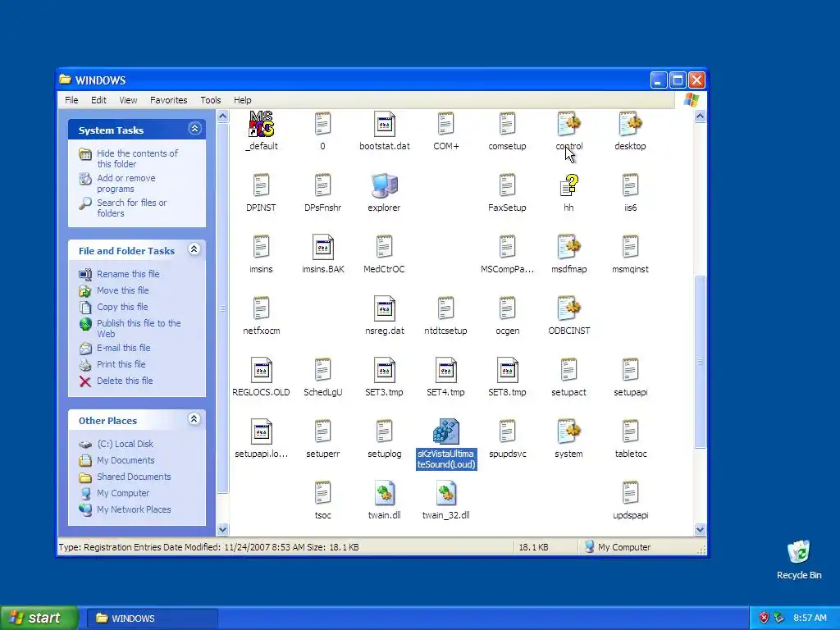The width and height of the screenshot is (840, 630).
Task: Click Delete this file link
Action: tap(125, 381)
